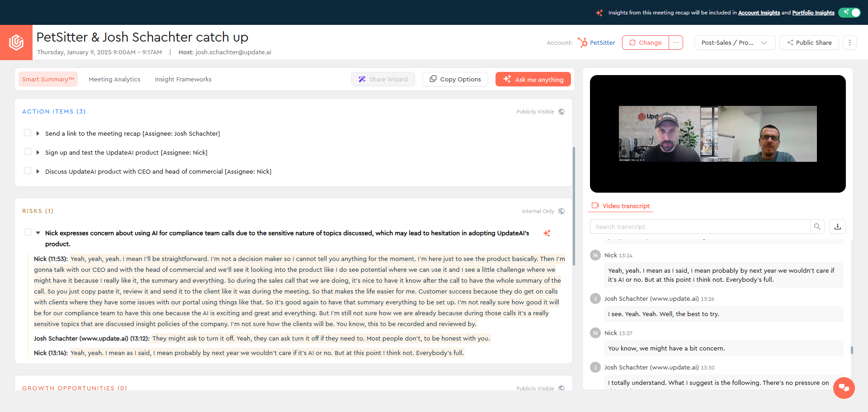Click Josh Schachter's avatar at 13:30
The height and width of the screenshot is (412, 868).
point(595,367)
